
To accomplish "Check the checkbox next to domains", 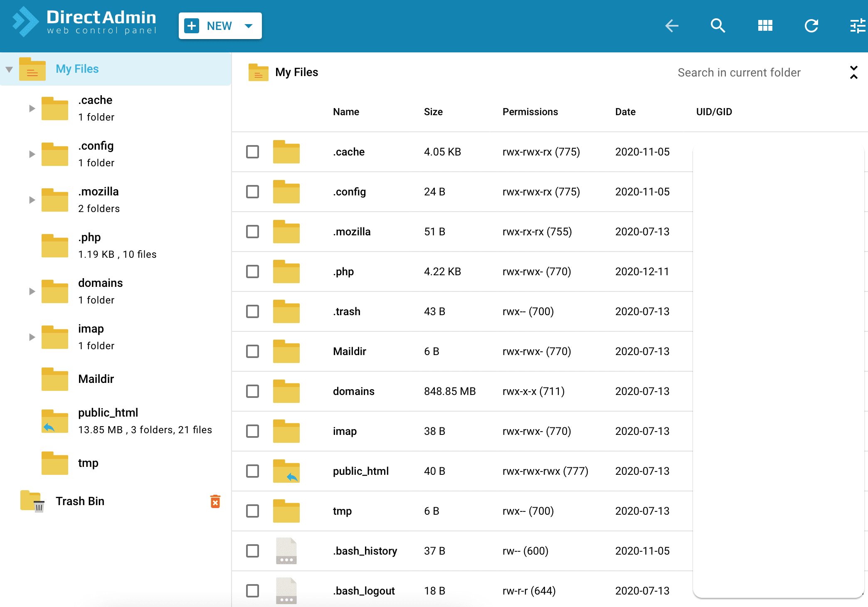I will pyautogui.click(x=252, y=391).
